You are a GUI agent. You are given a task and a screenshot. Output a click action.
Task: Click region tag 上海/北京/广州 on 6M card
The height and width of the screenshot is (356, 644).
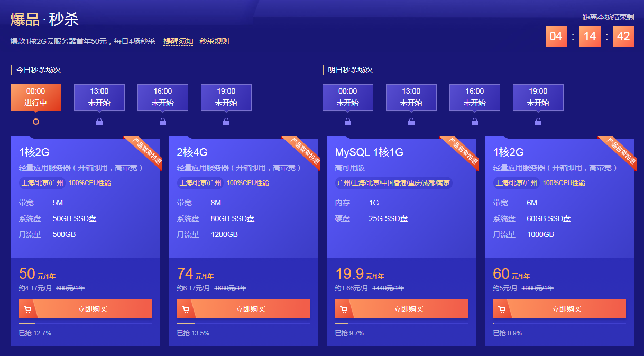pos(517,183)
